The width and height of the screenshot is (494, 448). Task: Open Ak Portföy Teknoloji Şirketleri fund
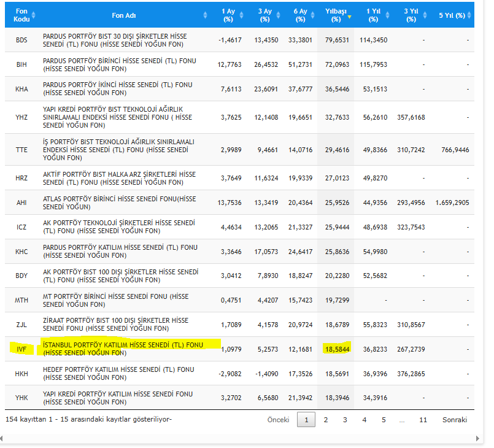[119, 227]
